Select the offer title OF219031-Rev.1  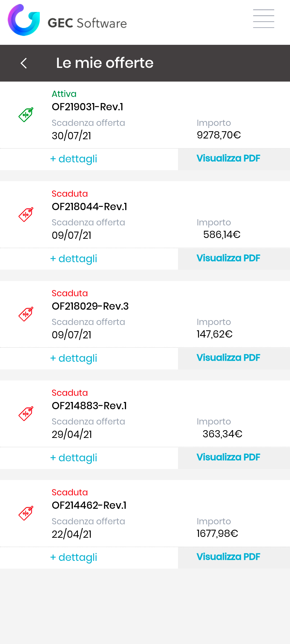pos(88,107)
